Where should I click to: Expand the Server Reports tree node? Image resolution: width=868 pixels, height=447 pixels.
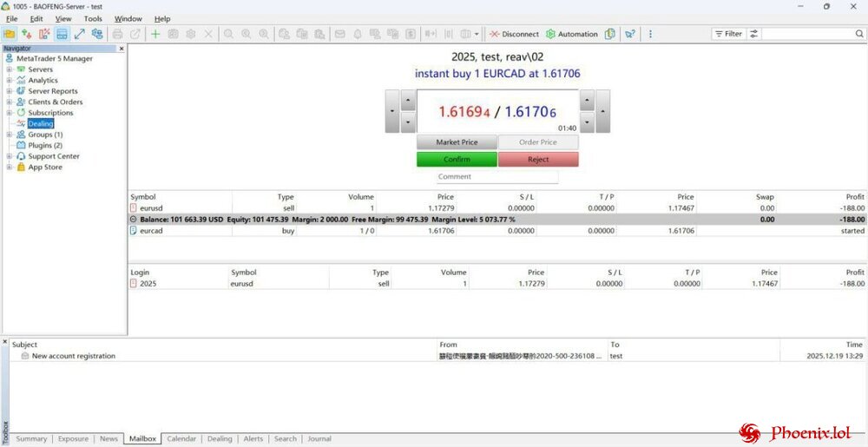pos(9,91)
